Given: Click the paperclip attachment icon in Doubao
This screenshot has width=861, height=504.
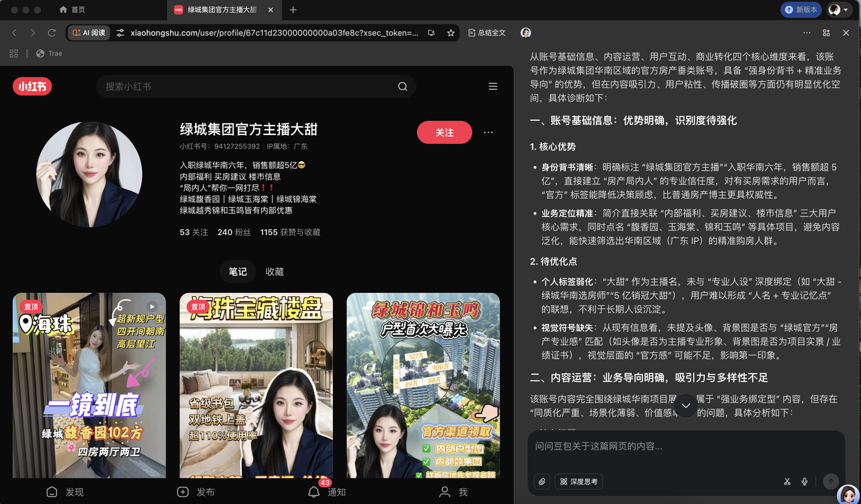Looking at the screenshot, I should pos(542,481).
